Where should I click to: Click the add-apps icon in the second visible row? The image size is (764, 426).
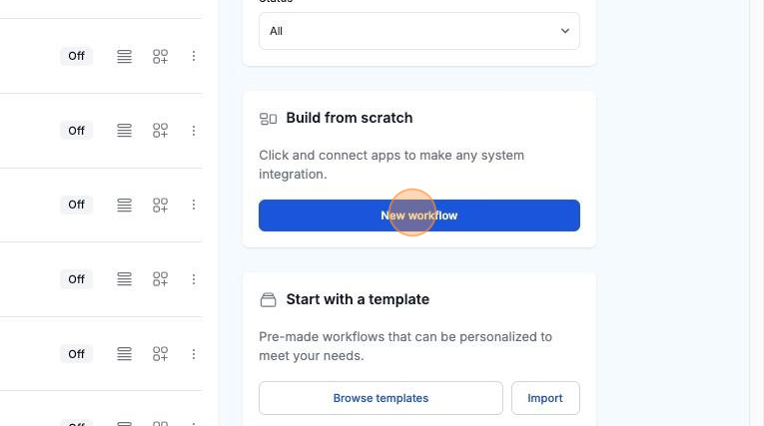(160, 131)
